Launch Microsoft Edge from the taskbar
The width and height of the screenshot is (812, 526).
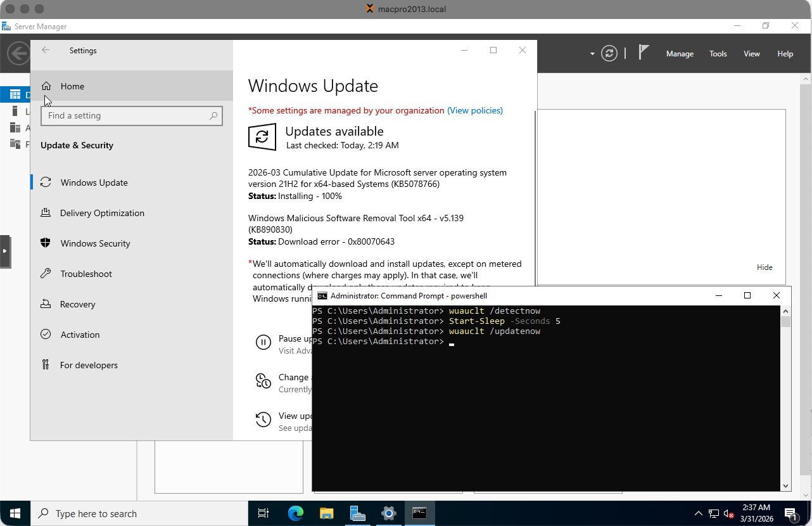pos(295,513)
